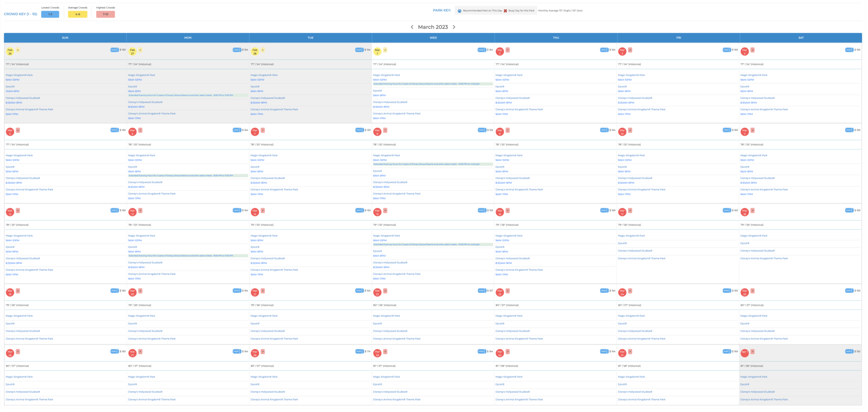Click the Highest Crowds 7-10 red swatch
The width and height of the screenshot is (868, 412).
[x=106, y=14]
